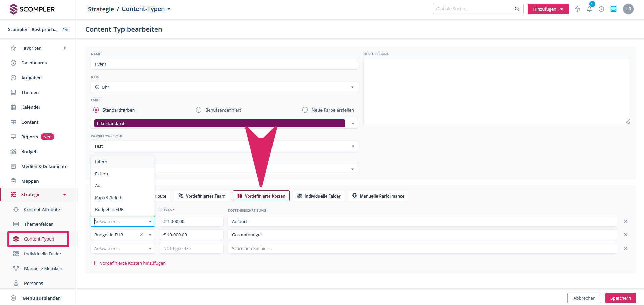Open the info icon in header
Image resolution: width=644 pixels, height=305 pixels.
pyautogui.click(x=601, y=9)
